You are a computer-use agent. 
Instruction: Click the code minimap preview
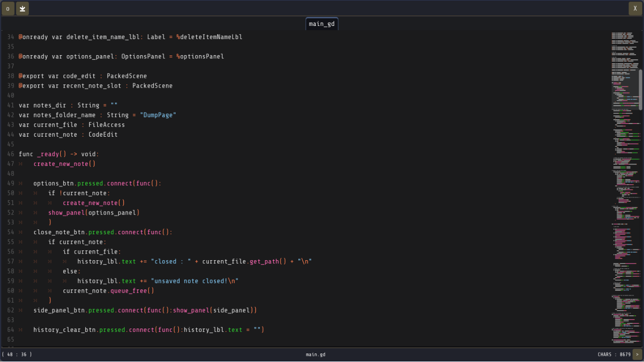pyautogui.click(x=625, y=189)
